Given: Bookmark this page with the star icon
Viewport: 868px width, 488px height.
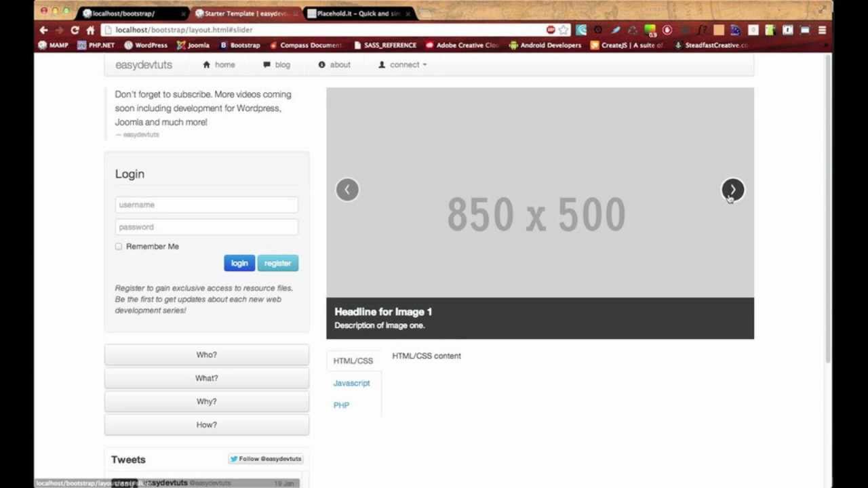Looking at the screenshot, I should click(564, 30).
